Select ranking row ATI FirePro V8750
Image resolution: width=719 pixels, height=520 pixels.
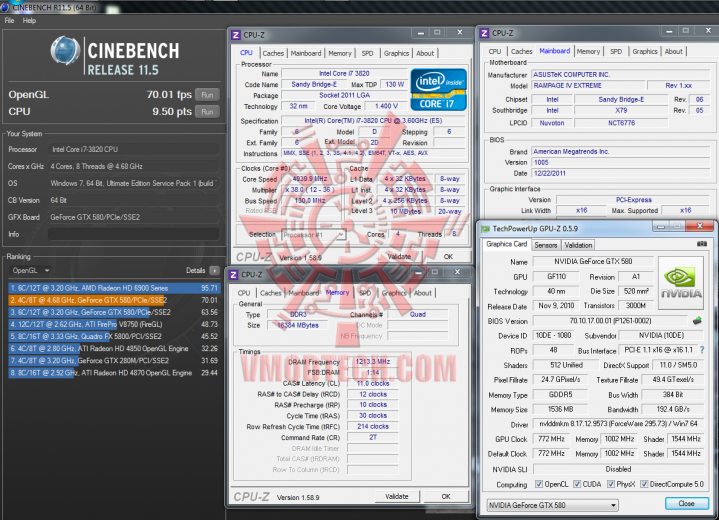tap(114, 324)
